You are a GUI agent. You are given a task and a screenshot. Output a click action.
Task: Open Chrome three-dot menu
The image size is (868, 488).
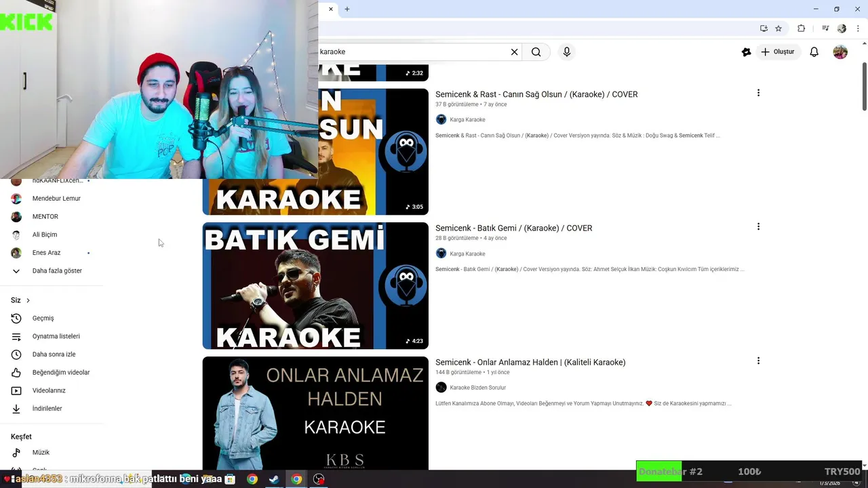(x=858, y=28)
